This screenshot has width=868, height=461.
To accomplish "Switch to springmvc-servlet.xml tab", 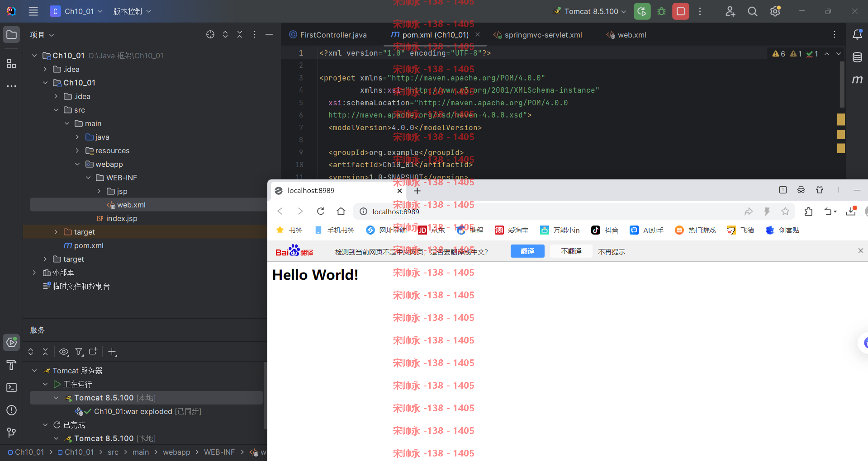I will click(x=538, y=35).
